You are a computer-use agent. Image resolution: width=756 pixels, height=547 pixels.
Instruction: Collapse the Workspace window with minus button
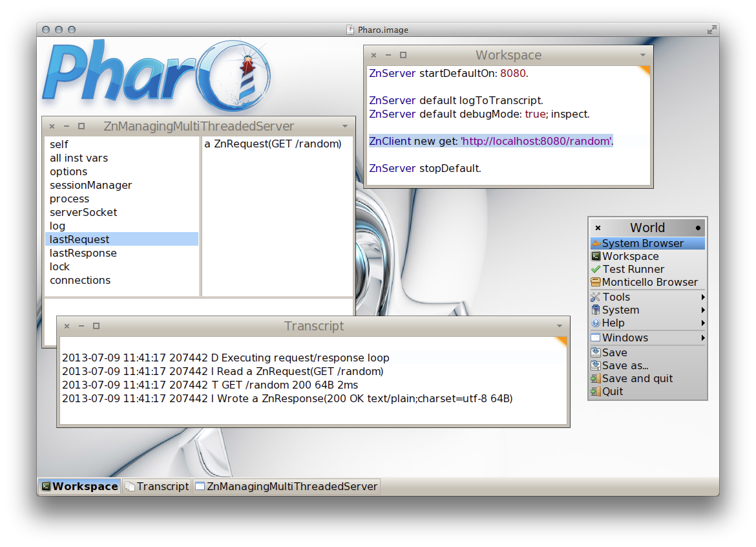point(388,55)
